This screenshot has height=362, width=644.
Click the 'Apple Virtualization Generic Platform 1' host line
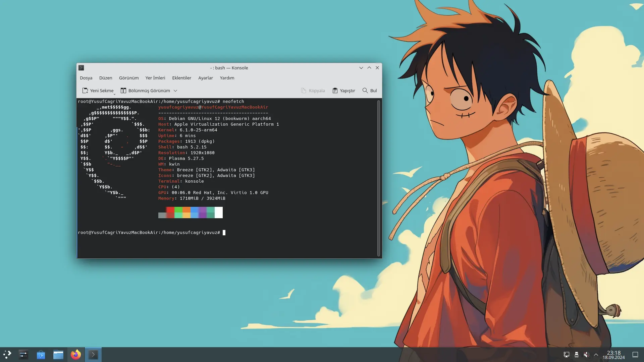(219, 124)
